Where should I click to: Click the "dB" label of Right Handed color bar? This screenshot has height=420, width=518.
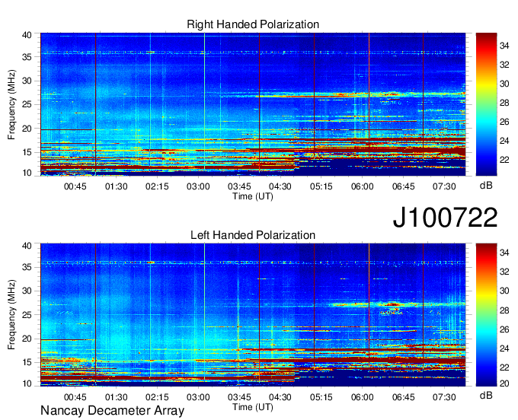point(486,186)
